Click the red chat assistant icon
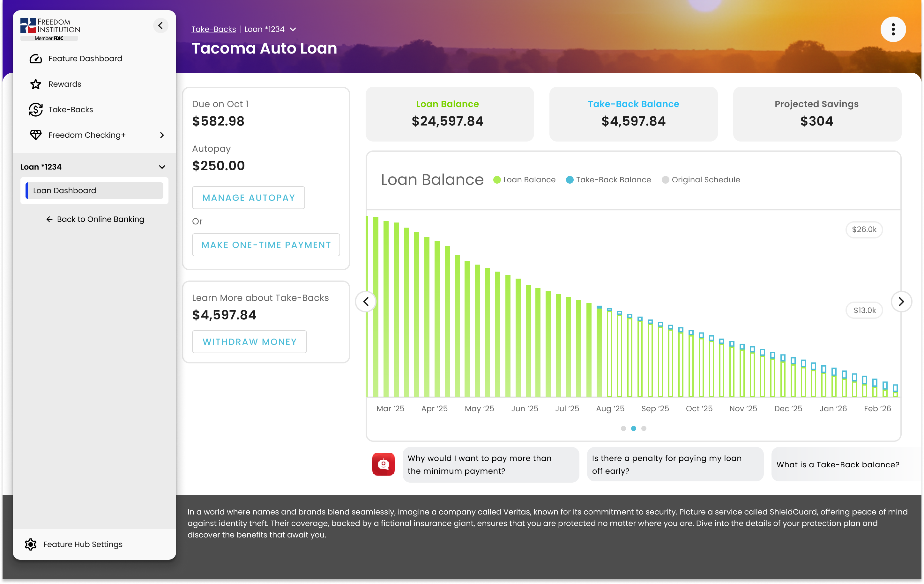 (x=383, y=464)
